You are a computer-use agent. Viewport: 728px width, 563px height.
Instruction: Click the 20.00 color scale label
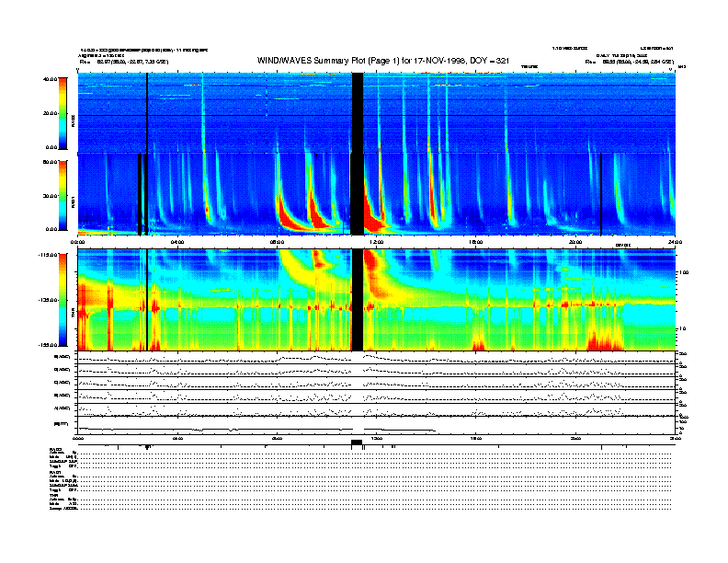(51, 113)
